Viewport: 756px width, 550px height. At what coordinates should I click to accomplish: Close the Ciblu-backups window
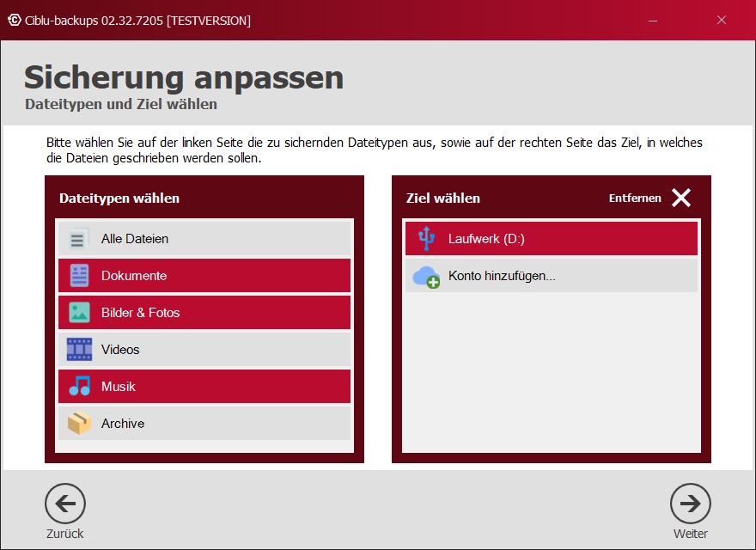tap(722, 20)
